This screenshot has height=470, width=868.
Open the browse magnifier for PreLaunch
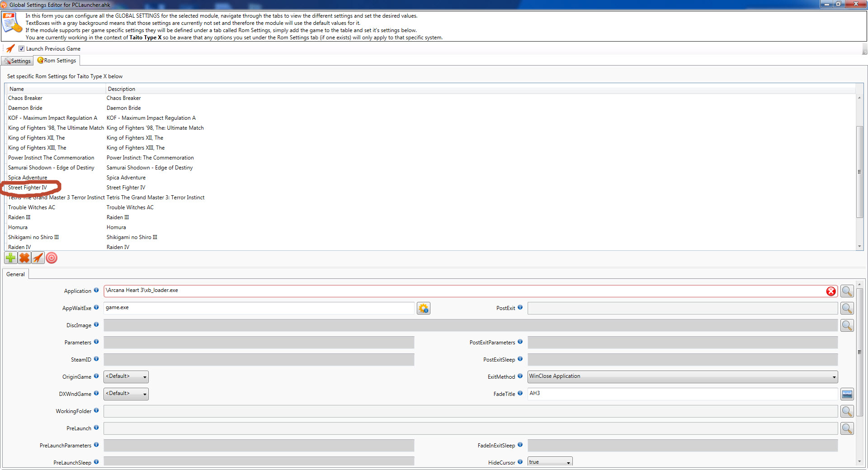pyautogui.click(x=847, y=428)
